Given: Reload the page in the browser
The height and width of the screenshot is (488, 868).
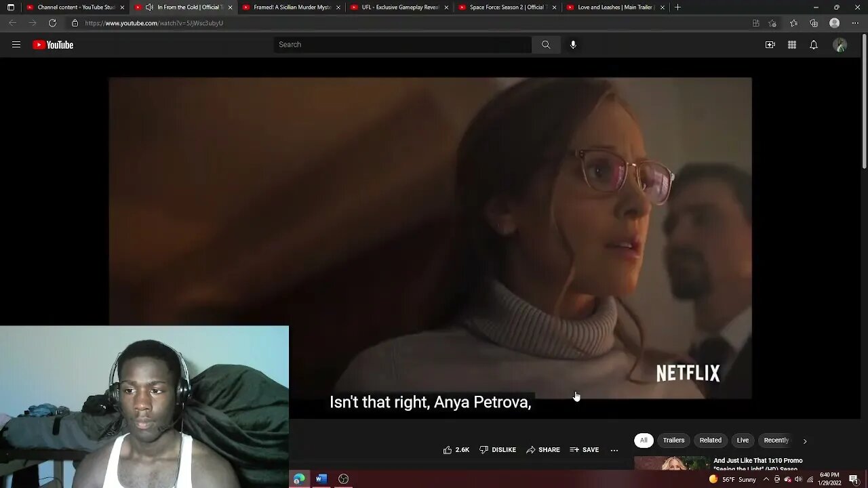Looking at the screenshot, I should point(52,23).
